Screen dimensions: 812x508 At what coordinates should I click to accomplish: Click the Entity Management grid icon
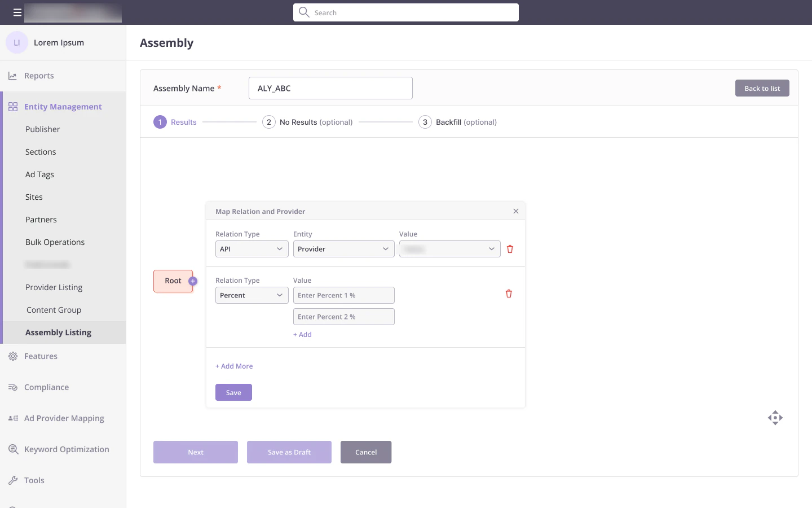(13, 107)
